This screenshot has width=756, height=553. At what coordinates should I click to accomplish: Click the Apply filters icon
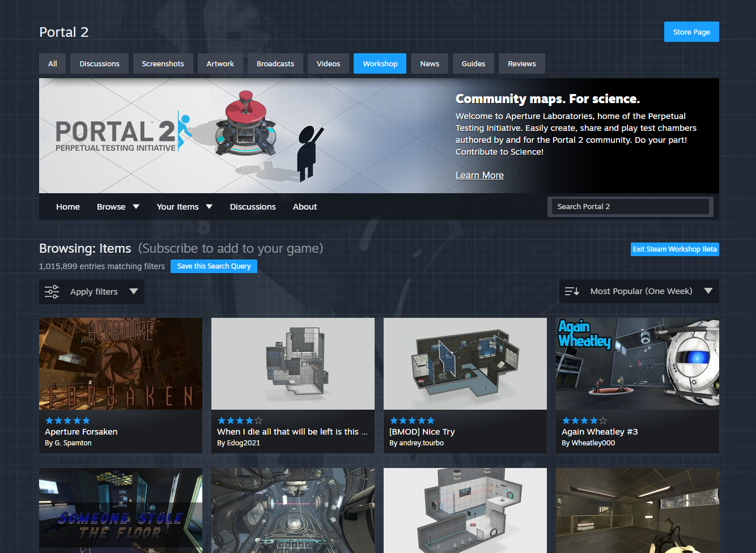(52, 291)
